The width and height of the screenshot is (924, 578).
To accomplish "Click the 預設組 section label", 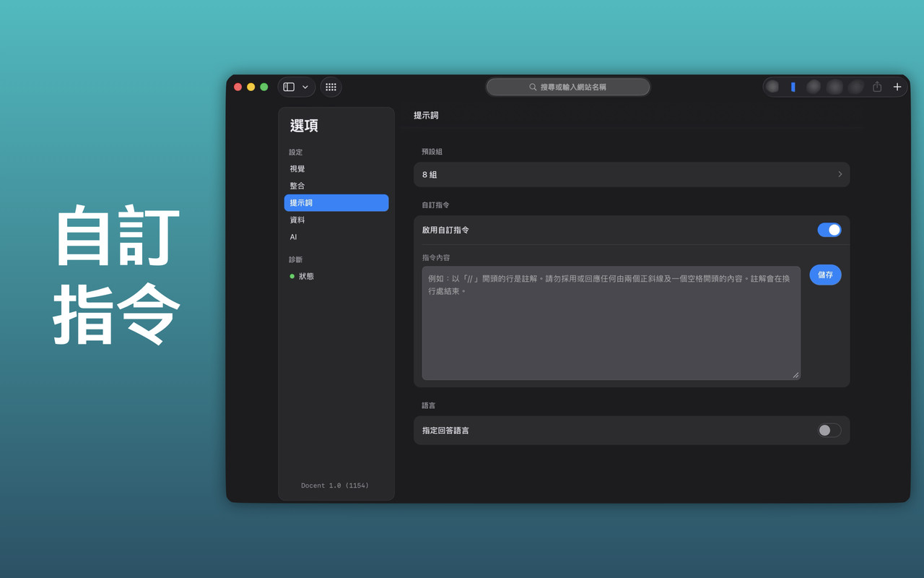I will coord(432,152).
